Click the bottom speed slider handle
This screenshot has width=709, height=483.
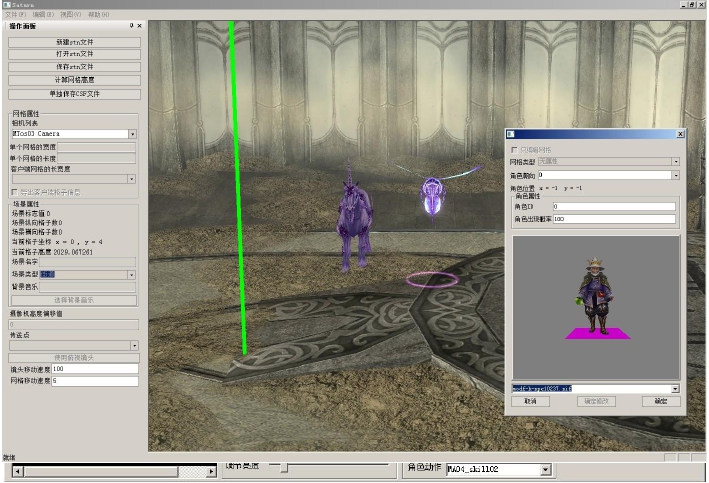[x=284, y=468]
